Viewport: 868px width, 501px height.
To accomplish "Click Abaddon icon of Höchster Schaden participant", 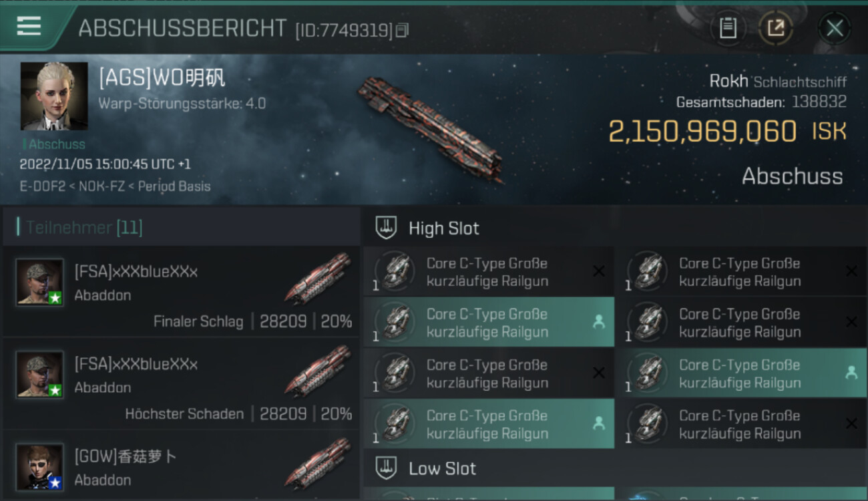I will (318, 370).
